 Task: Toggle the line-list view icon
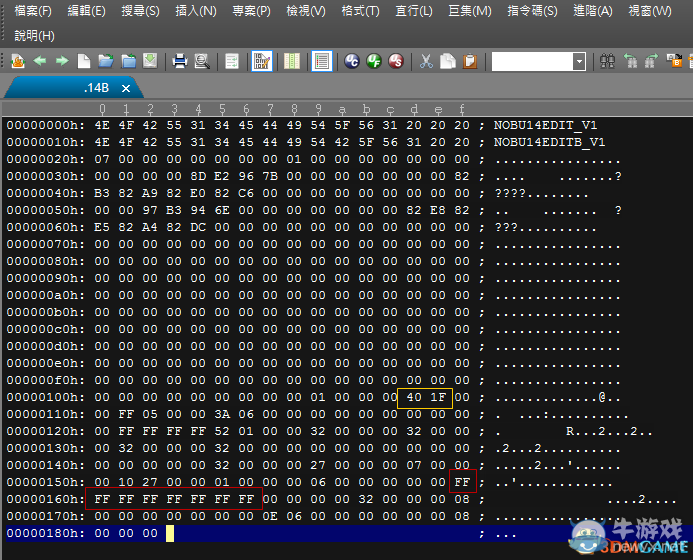coord(322,61)
